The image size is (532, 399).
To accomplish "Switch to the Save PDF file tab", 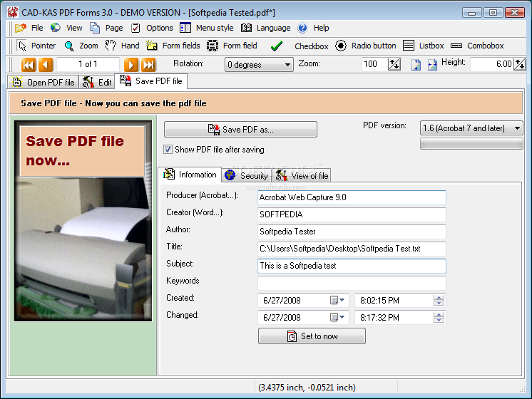I will coord(151,81).
